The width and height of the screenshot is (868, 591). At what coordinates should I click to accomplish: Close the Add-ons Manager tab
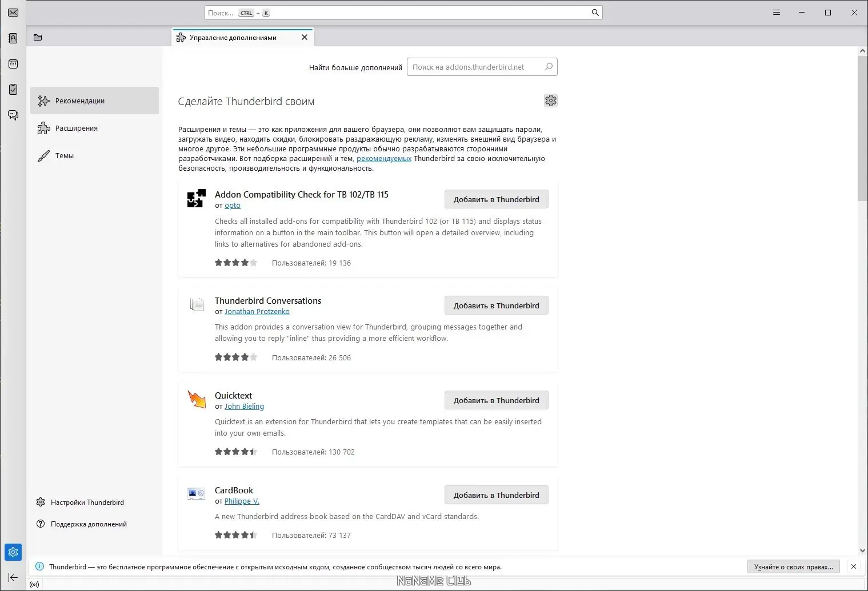(305, 37)
